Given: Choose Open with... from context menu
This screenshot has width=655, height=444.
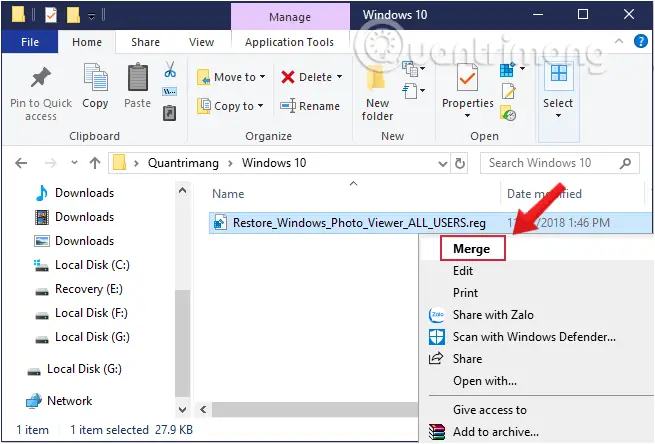Looking at the screenshot, I should point(485,381).
